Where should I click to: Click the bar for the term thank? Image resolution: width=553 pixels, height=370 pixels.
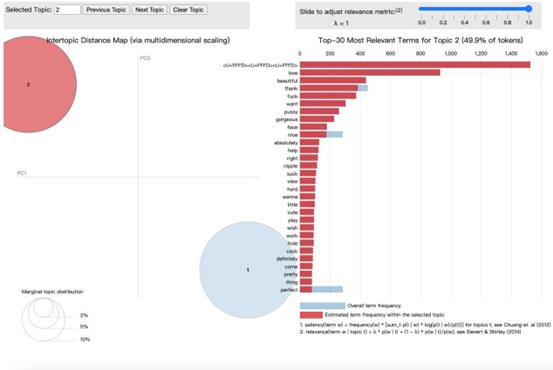point(334,88)
